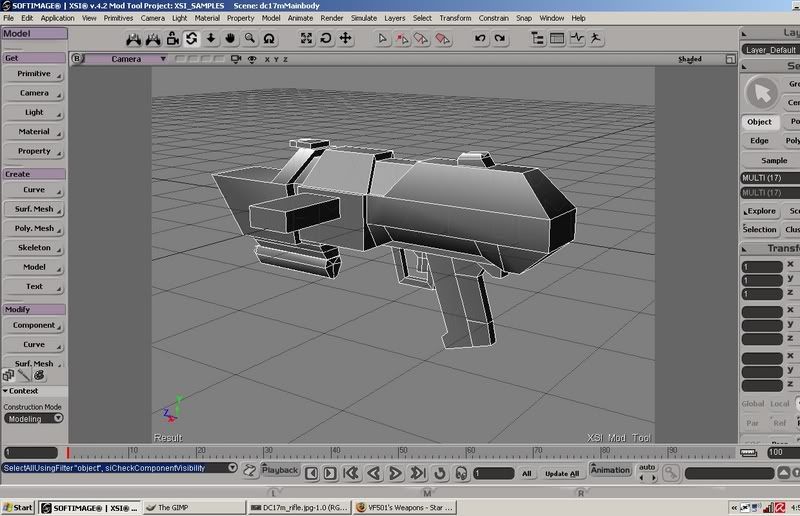Open the Primitive menu in Get
800x516 pixels.
pos(34,74)
